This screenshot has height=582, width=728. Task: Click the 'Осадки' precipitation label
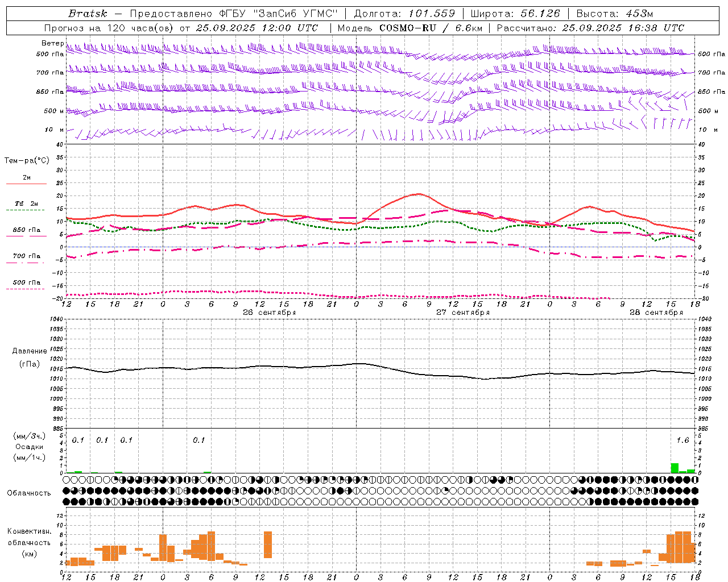tap(29, 447)
